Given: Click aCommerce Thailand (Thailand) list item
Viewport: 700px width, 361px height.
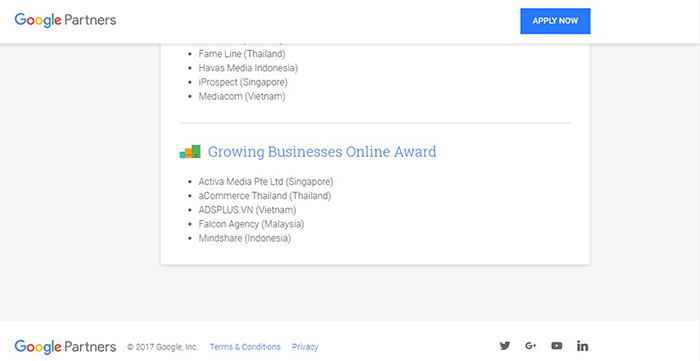Looking at the screenshot, I should 265,196.
